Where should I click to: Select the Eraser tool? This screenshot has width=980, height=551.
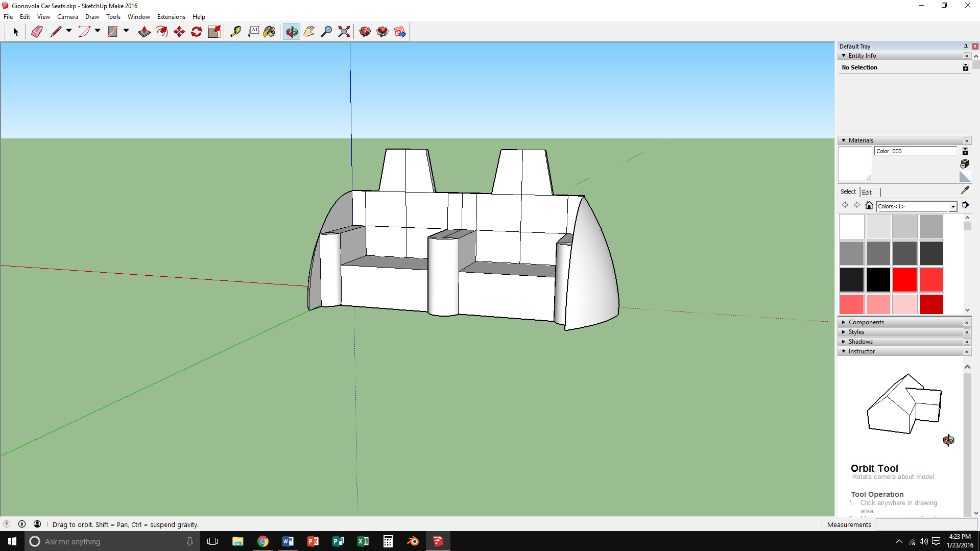coord(37,32)
